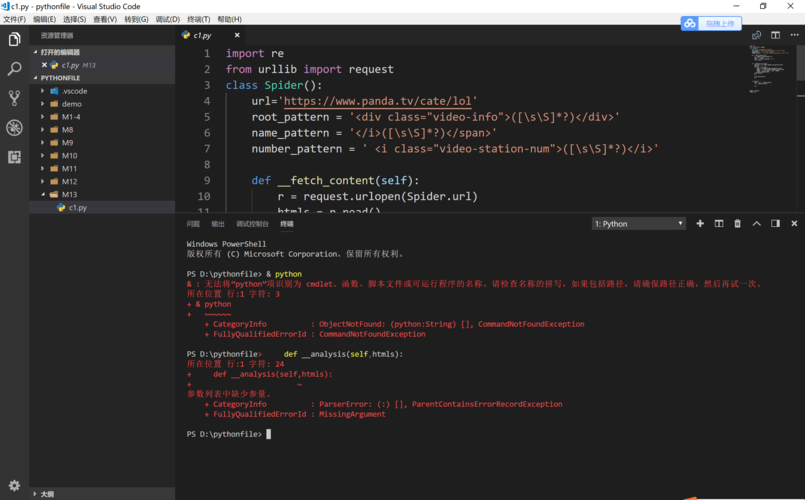Switch to the Problems (问题) panel tab
This screenshot has width=805, height=500.
[193, 224]
